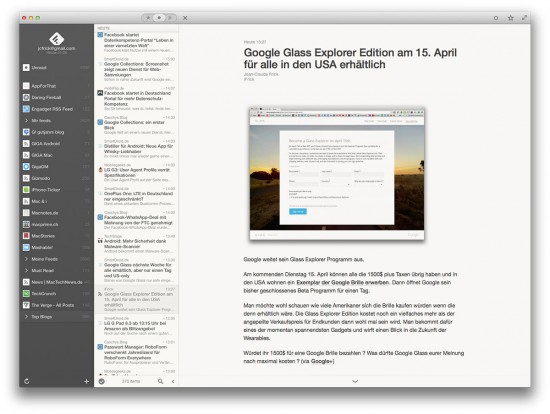Click the account email in sidebar header
550x414 pixels.
coord(56,48)
